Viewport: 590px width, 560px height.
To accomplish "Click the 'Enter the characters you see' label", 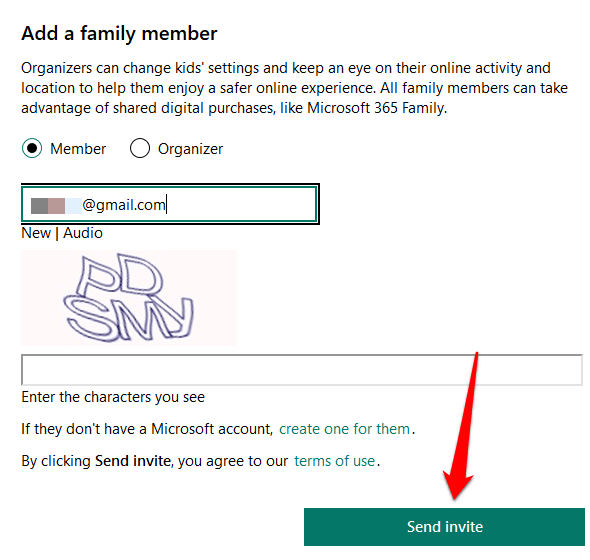I will tap(113, 397).
